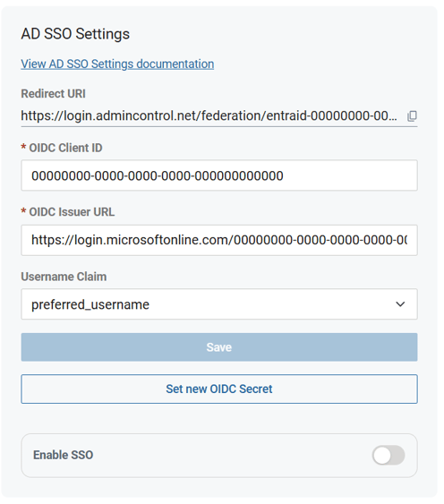Viewport: 444px width, 504px height.
Task: Click the required asterisk beside OIDC Client ID
Action: 23,147
